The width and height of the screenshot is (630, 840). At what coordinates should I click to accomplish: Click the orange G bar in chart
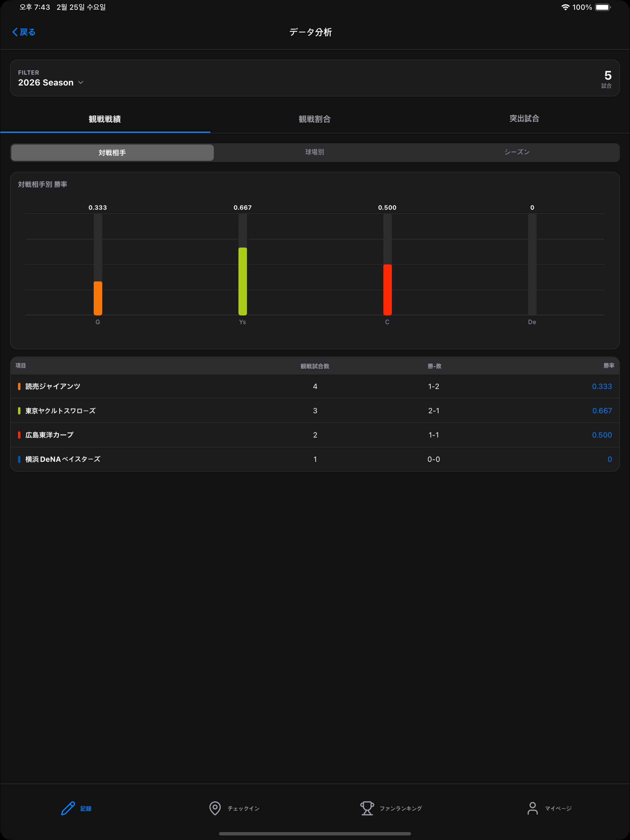[98, 298]
